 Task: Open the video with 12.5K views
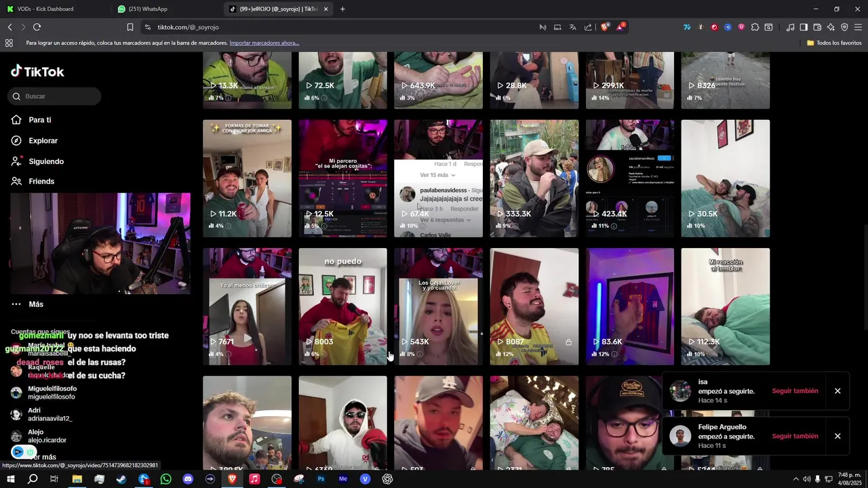tap(342, 178)
